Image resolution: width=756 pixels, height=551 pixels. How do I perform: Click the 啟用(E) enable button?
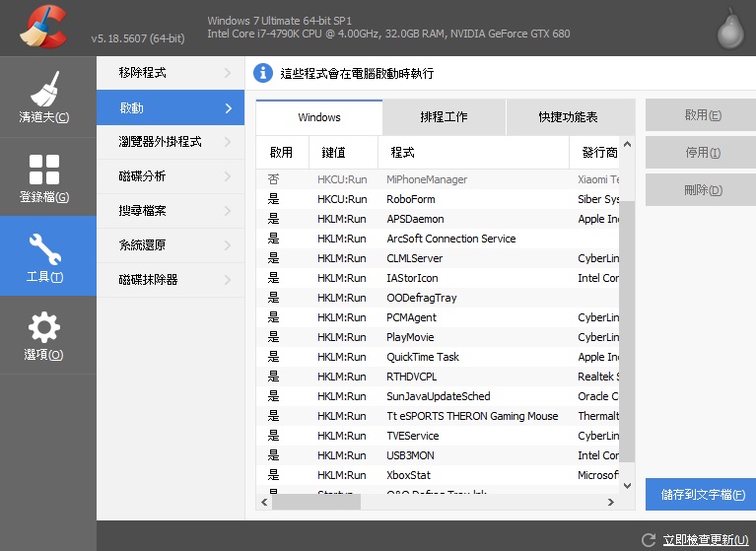(703, 115)
